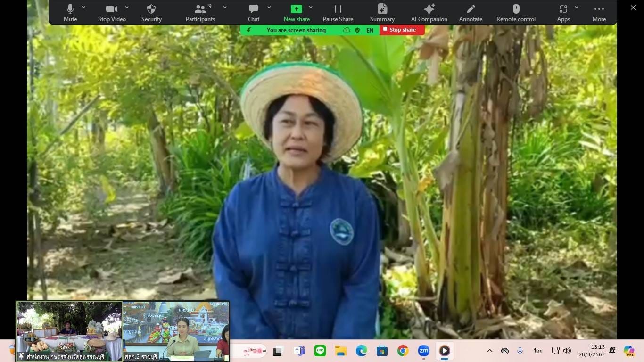The width and height of the screenshot is (644, 362).
Task: Open the Security shield icon
Action: (x=151, y=13)
